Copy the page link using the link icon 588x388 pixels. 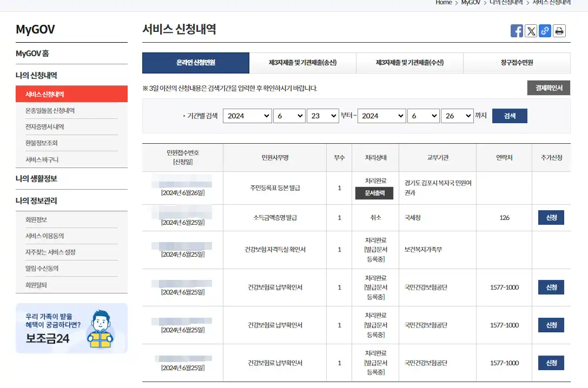tap(545, 31)
